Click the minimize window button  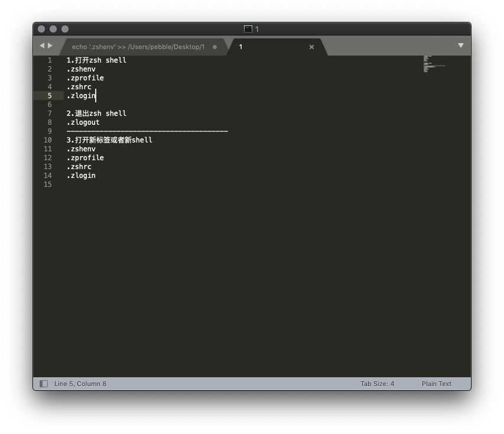53,29
